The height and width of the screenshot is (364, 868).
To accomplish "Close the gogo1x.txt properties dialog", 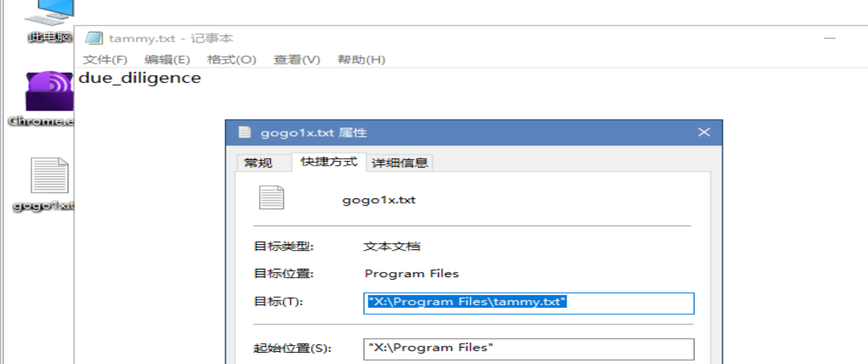I will [704, 133].
